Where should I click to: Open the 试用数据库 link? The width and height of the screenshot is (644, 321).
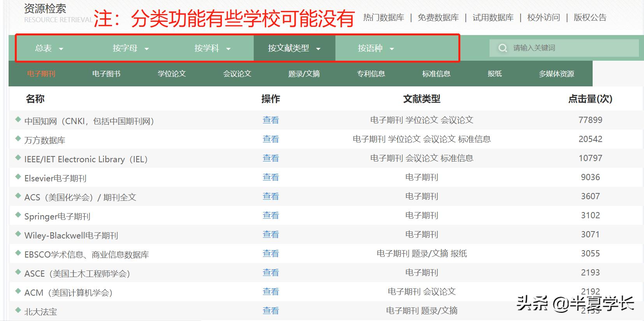[493, 18]
